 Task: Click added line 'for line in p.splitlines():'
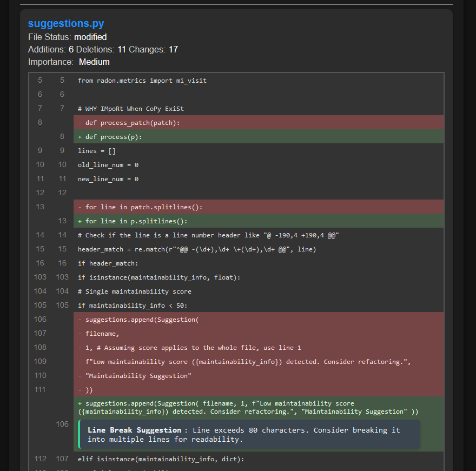[136, 221]
